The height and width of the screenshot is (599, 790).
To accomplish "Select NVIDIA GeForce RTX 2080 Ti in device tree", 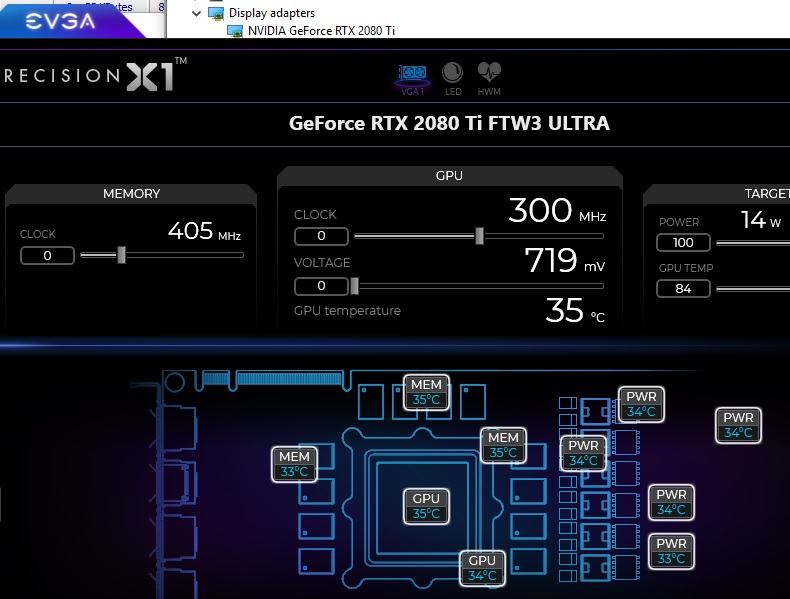I will point(321,31).
